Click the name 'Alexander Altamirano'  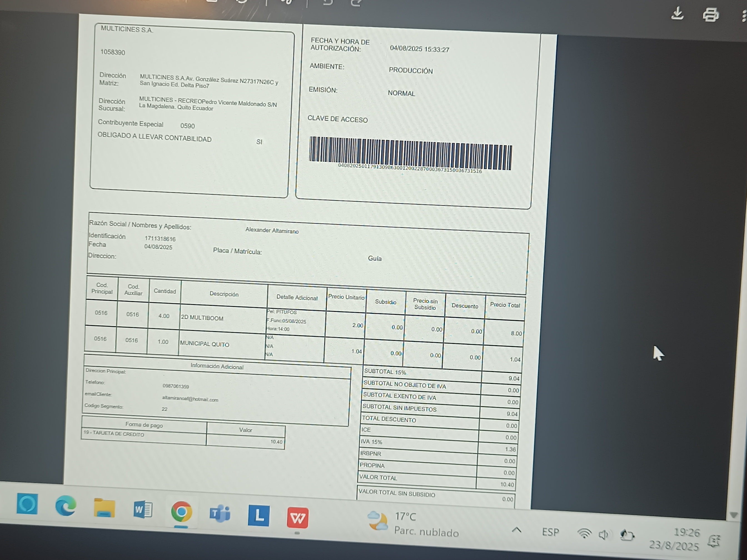click(x=272, y=231)
